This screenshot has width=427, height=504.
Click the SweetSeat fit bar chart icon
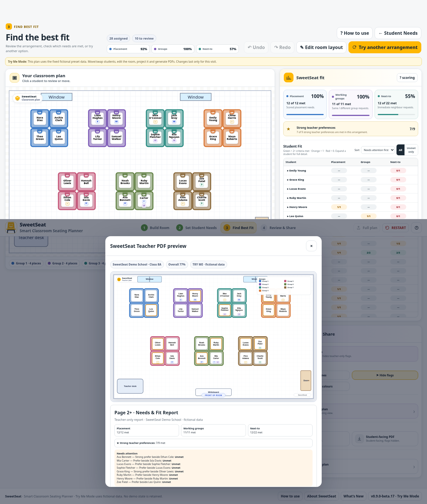point(289,77)
